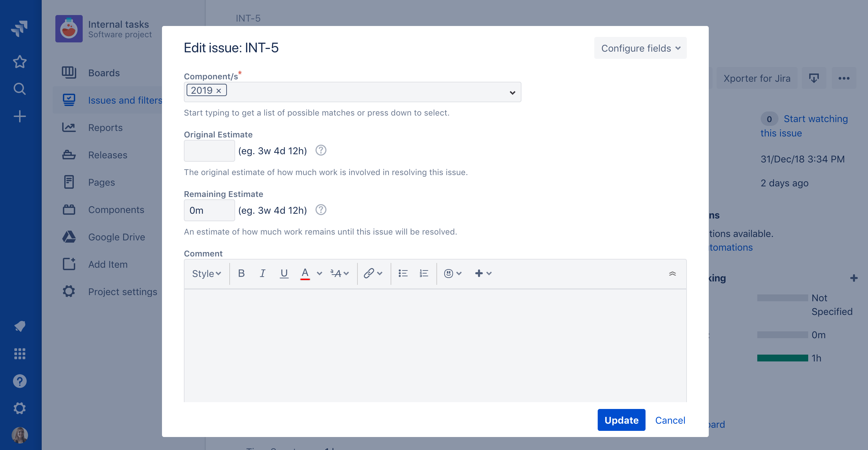868x450 pixels.
Task: Insert a numbered list in comment
Action: point(424,273)
